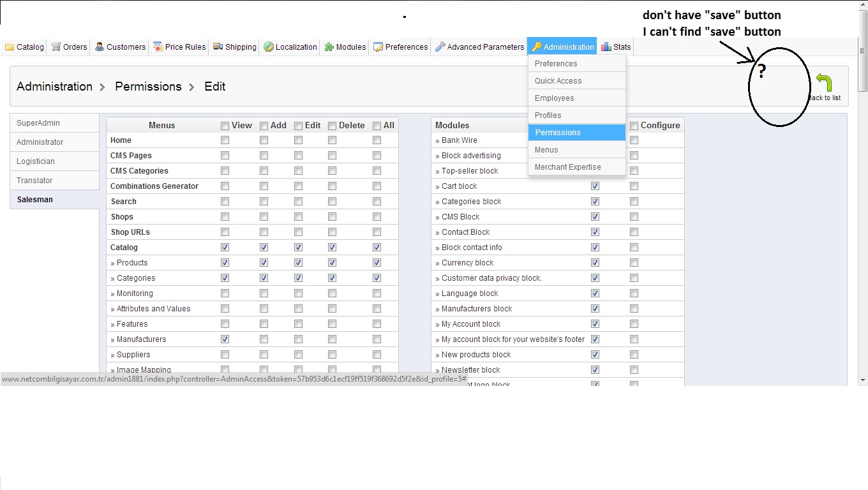The width and height of the screenshot is (868, 490).
Task: Click the New products block label
Action: pyautogui.click(x=476, y=355)
